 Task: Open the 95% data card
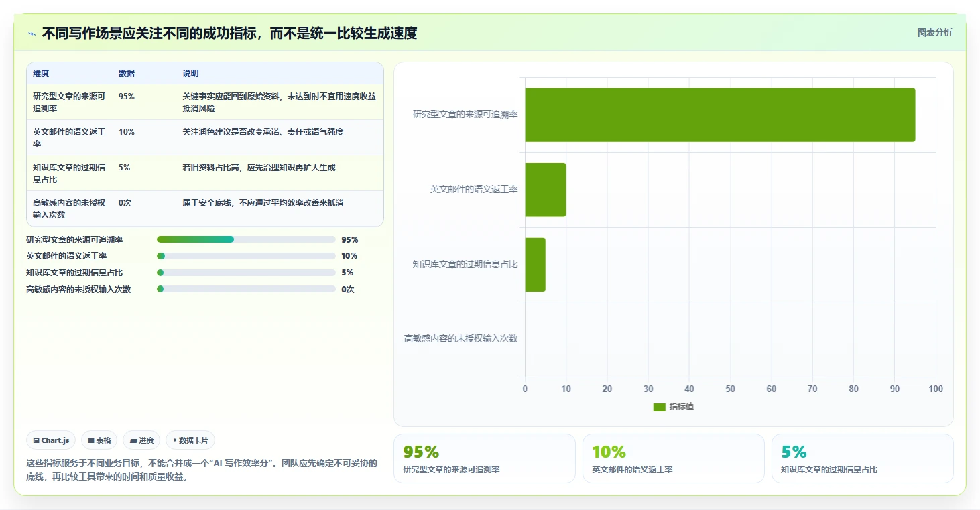tap(485, 458)
